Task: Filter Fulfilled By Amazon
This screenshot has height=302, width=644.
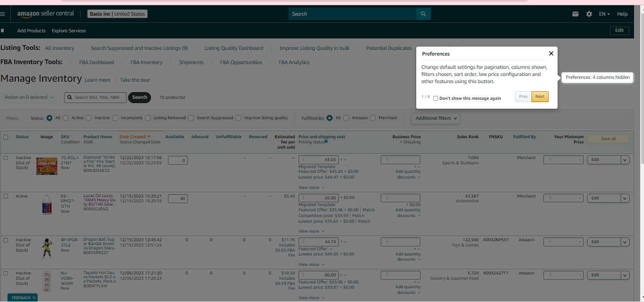Action: (x=346, y=118)
